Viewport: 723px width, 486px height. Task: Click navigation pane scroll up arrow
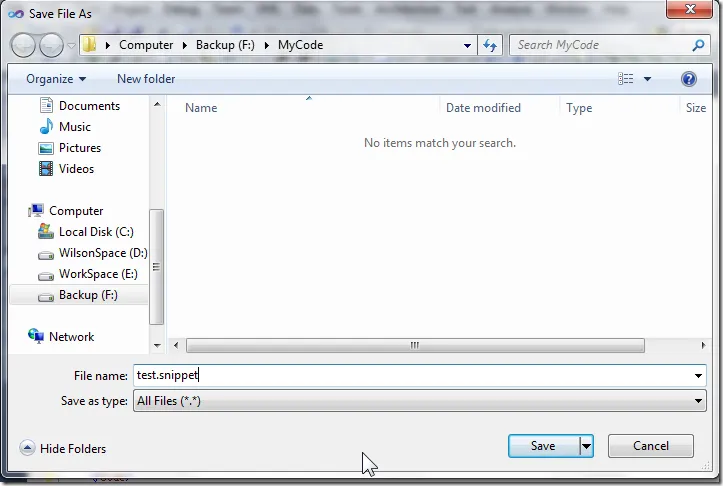point(157,104)
